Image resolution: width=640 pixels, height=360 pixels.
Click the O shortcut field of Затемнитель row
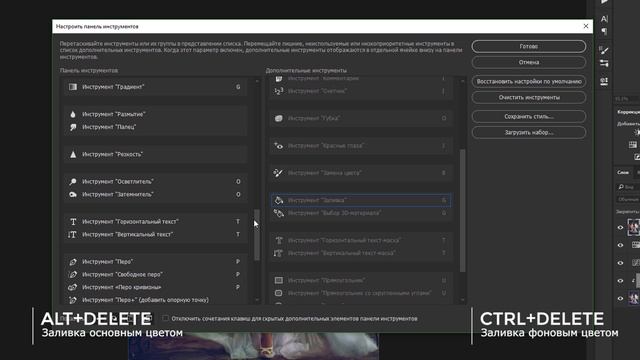click(x=238, y=195)
